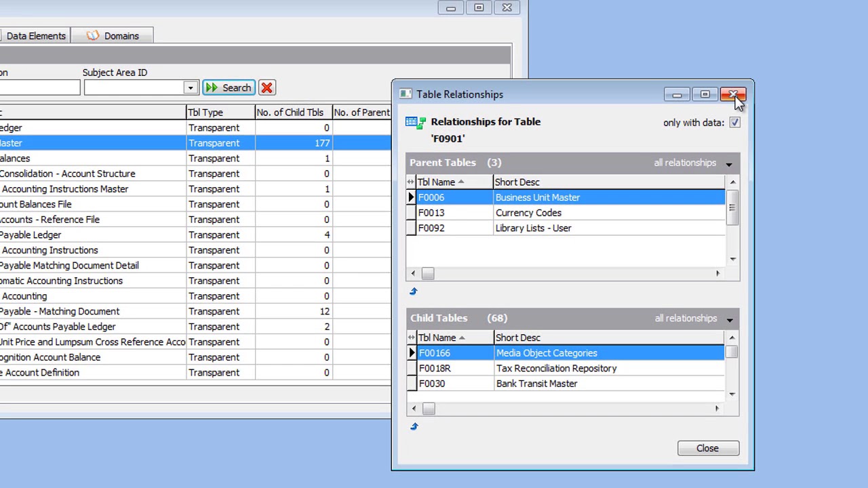Click column-fit icon in Parent Tables header
The height and width of the screenshot is (488, 868).
[411, 182]
